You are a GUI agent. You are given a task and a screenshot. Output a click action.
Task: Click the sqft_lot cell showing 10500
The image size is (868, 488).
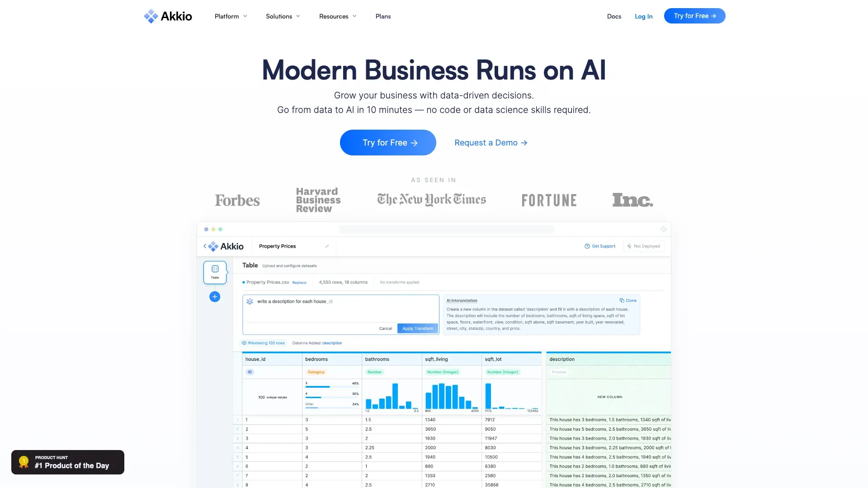(x=512, y=457)
